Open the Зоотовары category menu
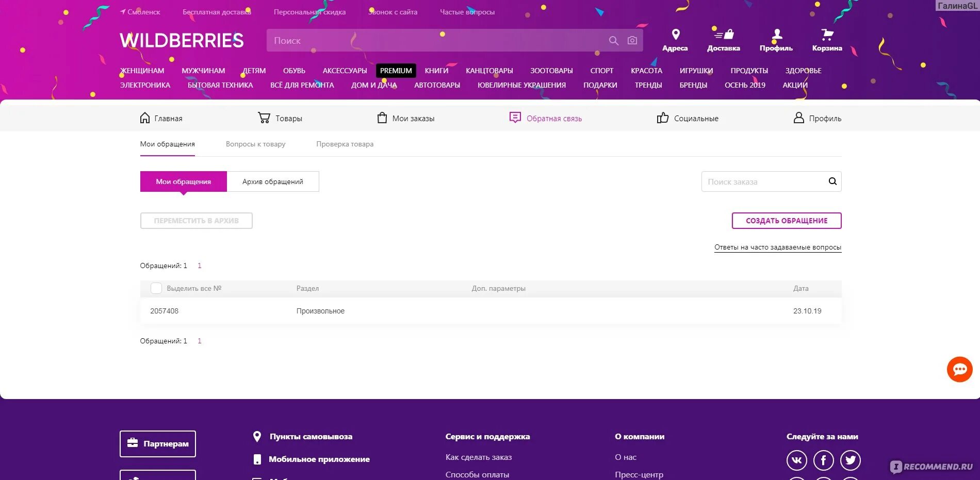Viewport: 980px width, 480px height. 551,71
